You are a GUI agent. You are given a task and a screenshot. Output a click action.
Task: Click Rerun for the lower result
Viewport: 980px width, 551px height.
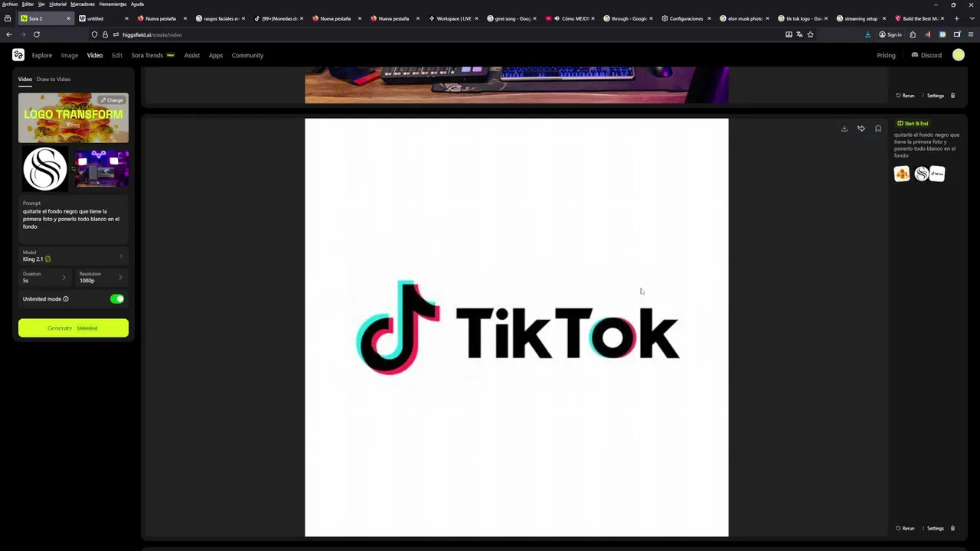tap(905, 528)
